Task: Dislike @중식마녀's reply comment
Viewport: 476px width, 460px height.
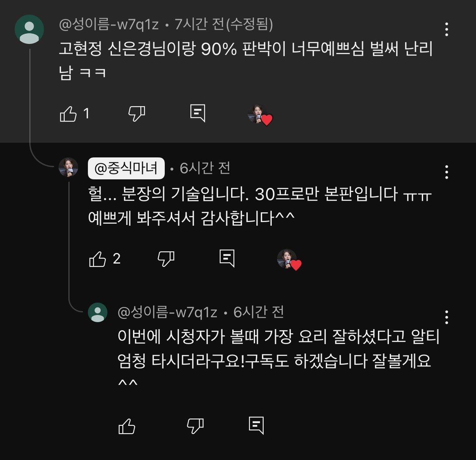Action: click(166, 259)
